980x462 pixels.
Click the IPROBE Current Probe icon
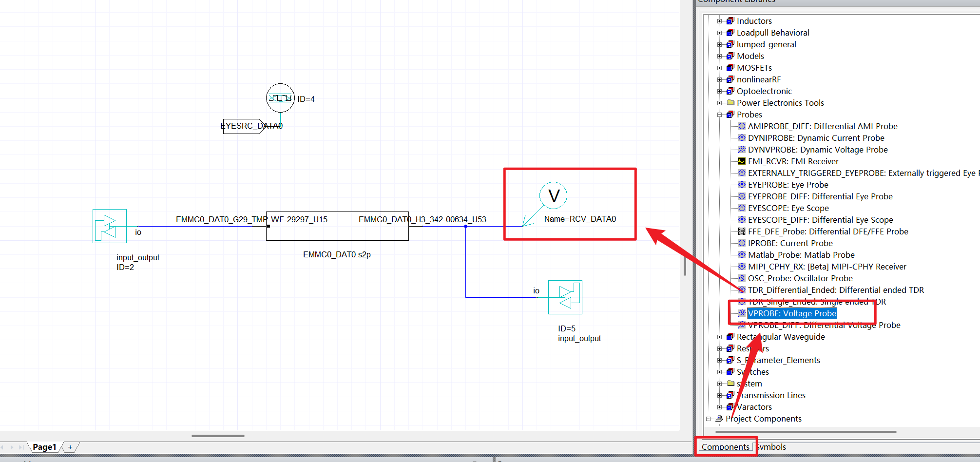(742, 243)
